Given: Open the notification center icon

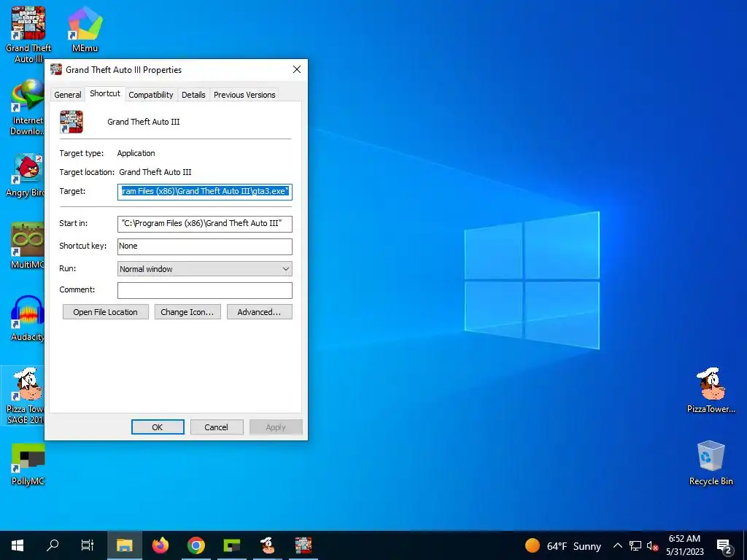Looking at the screenshot, I should coord(724,546).
